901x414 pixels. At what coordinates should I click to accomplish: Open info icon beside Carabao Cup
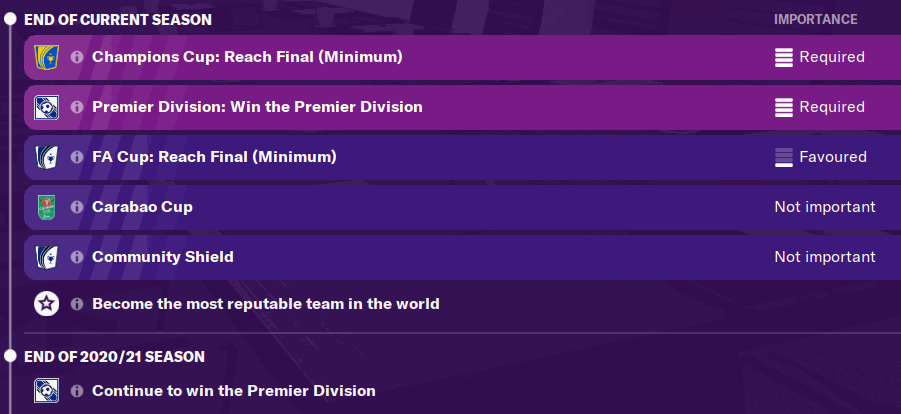point(77,207)
